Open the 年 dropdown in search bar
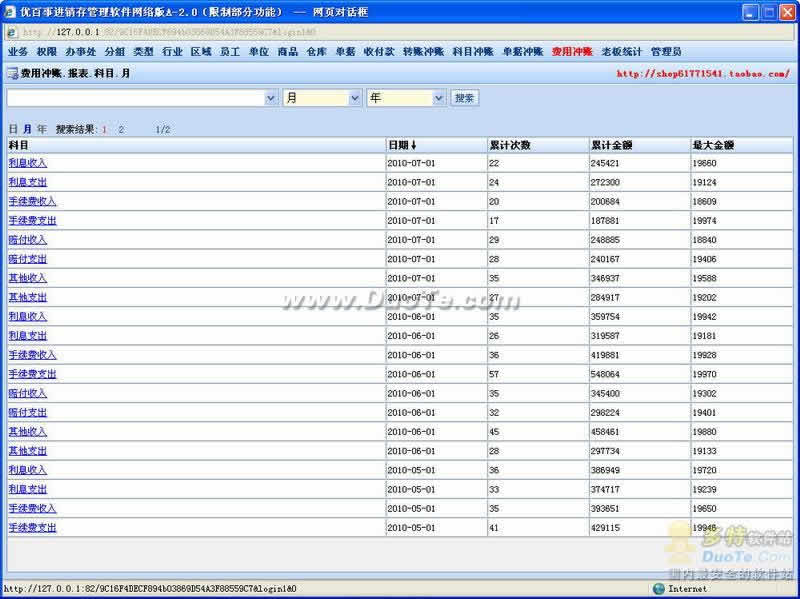Image resolution: width=800 pixels, height=599 pixels. click(x=438, y=98)
